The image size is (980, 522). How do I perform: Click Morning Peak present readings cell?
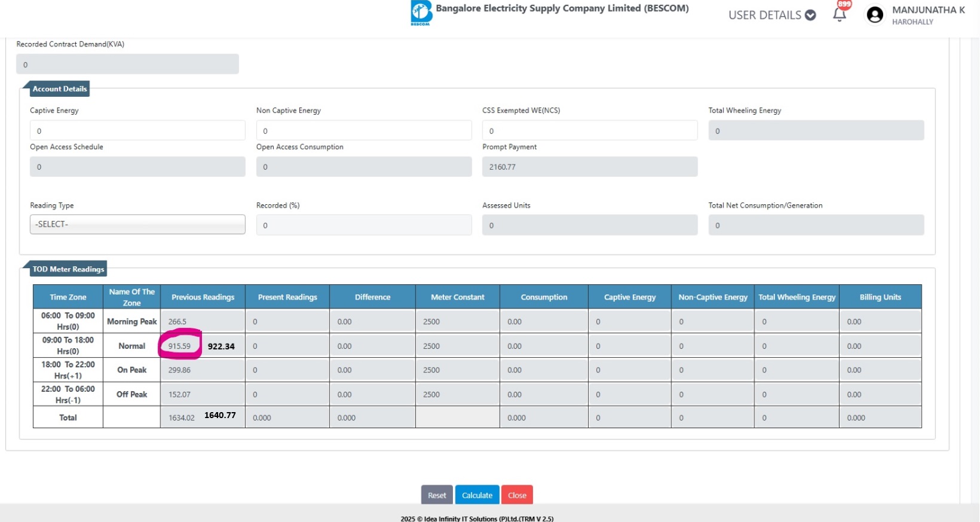tap(287, 322)
